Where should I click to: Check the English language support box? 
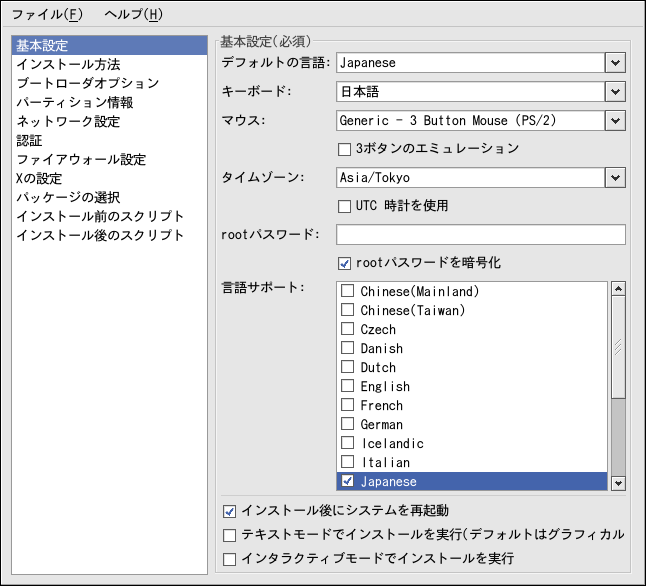(348, 387)
